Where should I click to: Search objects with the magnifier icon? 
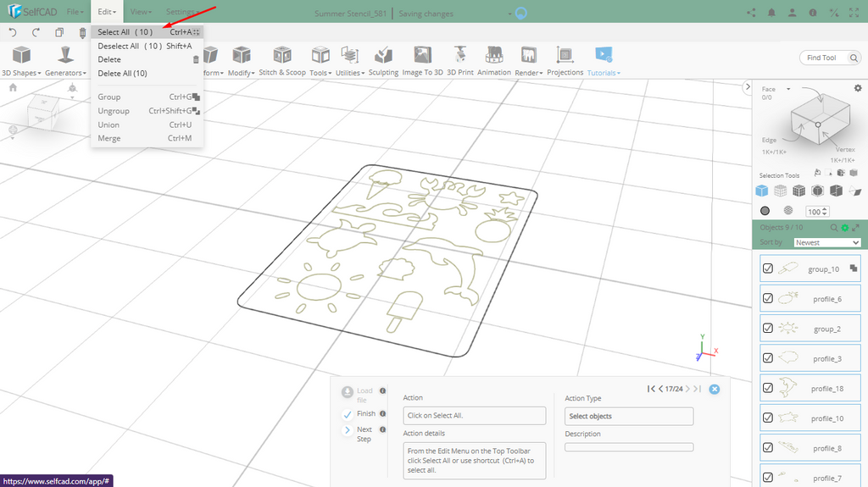[x=834, y=228]
